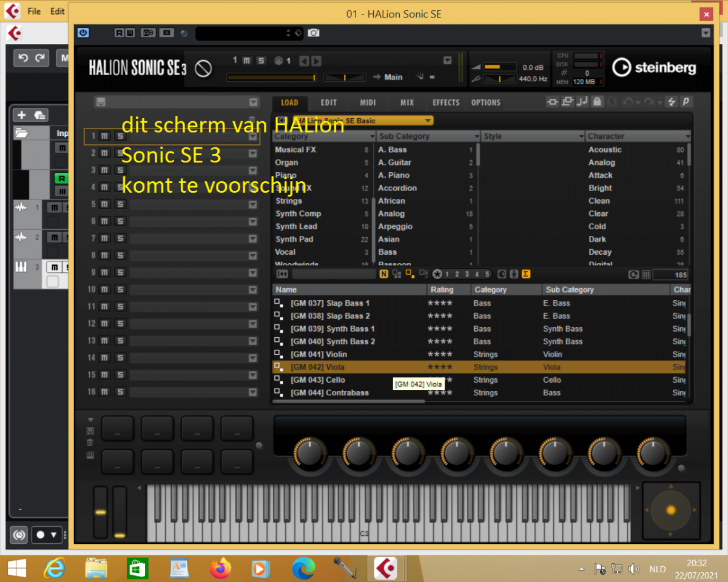Image resolution: width=728 pixels, height=582 pixels.
Task: Switch to the OPTIONS tab
Action: point(486,102)
